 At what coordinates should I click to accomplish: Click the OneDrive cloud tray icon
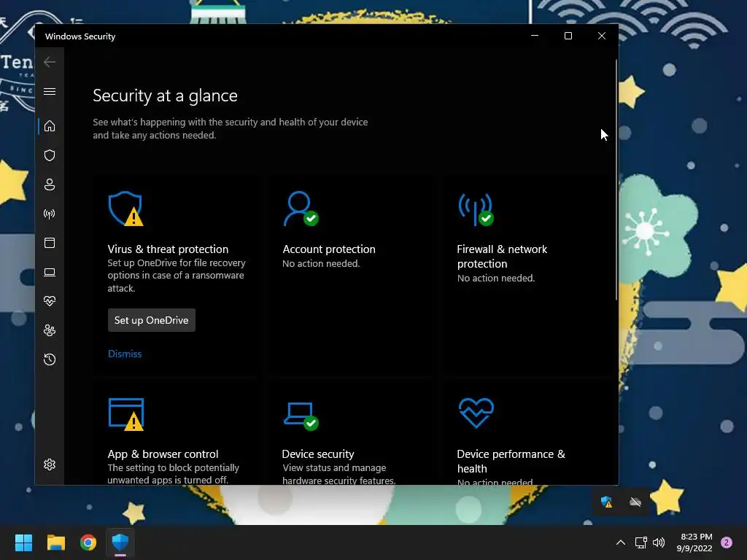[635, 502]
